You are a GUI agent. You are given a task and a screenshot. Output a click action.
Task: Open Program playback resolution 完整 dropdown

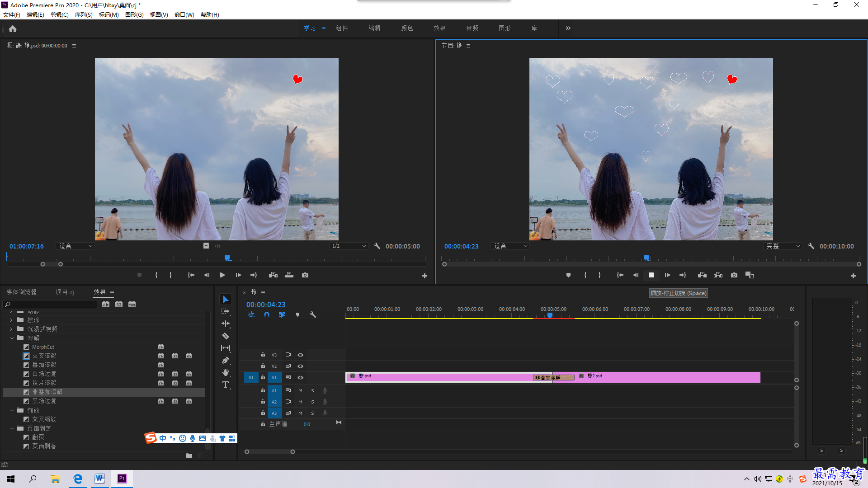pos(783,246)
